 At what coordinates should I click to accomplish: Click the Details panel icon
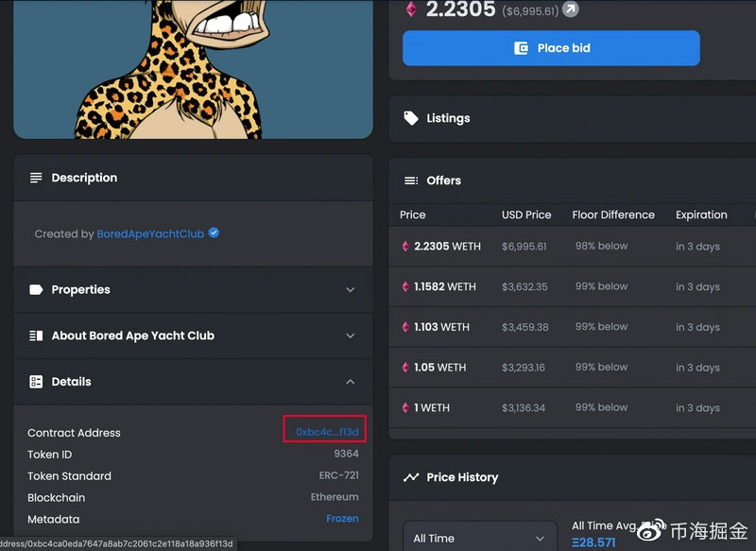click(x=36, y=382)
